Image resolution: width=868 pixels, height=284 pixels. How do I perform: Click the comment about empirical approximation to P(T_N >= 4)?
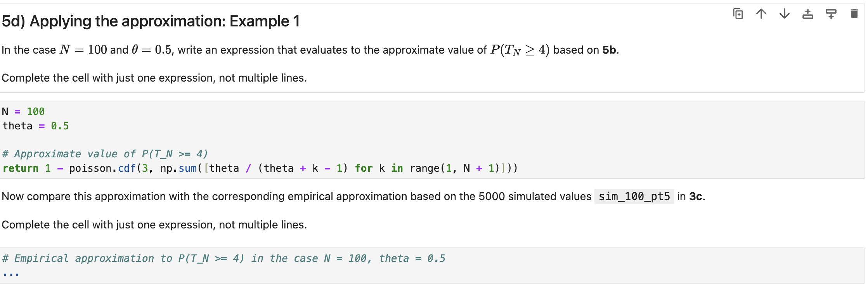point(224,258)
